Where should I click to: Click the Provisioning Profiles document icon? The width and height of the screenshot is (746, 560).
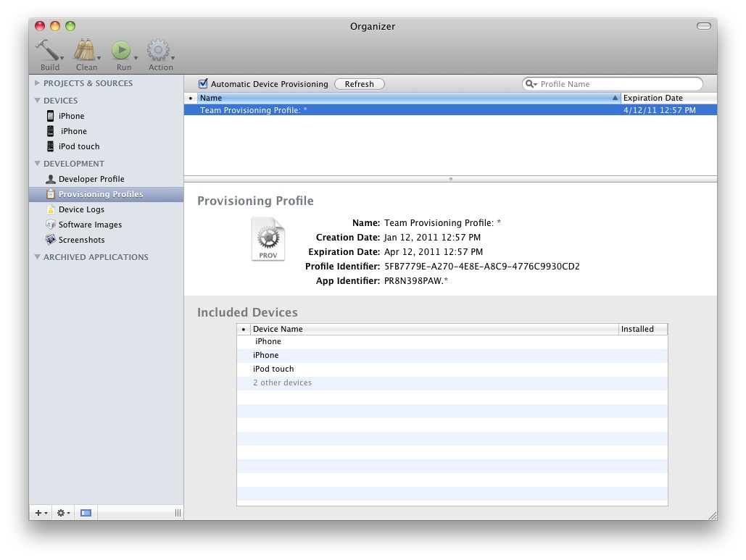51,194
